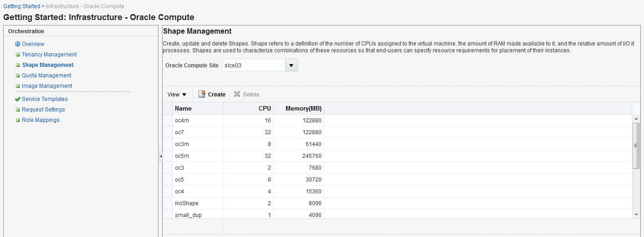Click the 15360 memory value

point(314,192)
